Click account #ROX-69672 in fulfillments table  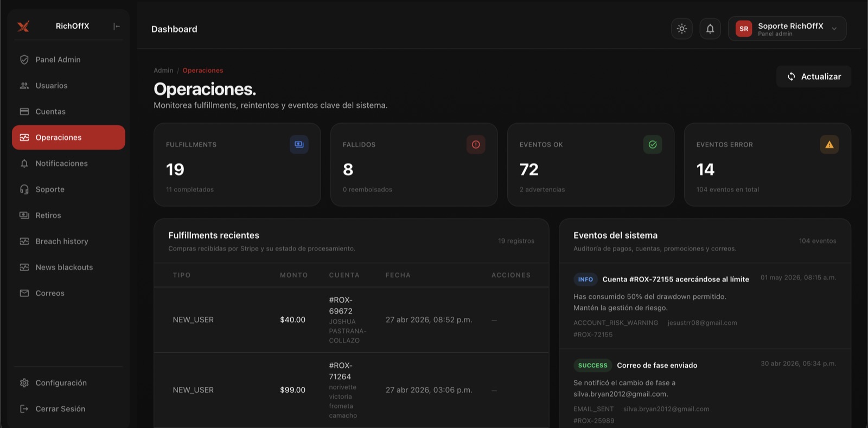point(341,305)
